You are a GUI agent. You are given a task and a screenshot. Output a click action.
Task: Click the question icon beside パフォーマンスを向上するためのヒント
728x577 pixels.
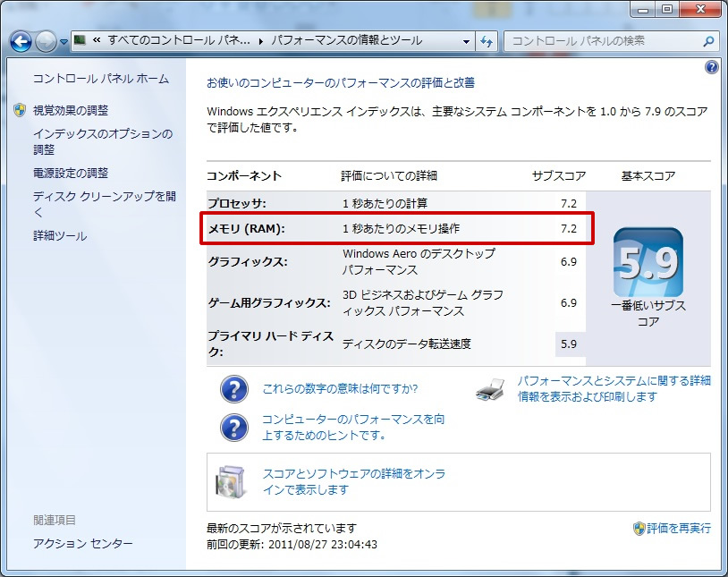click(x=234, y=428)
